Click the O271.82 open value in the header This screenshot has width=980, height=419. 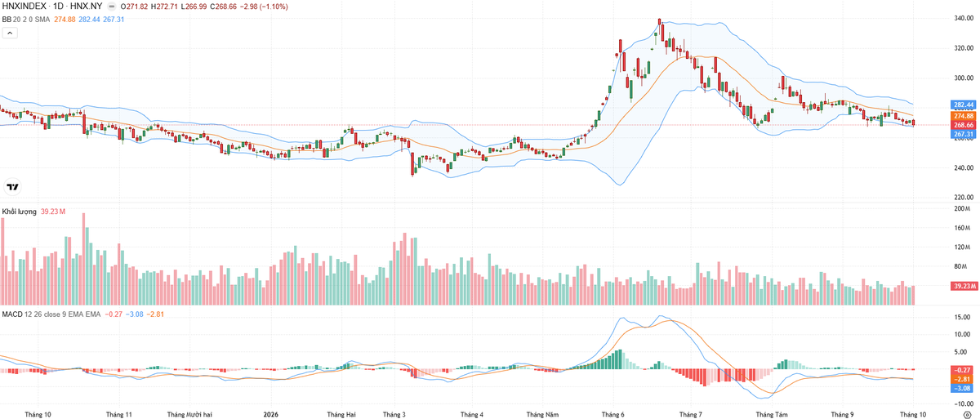[x=136, y=6]
